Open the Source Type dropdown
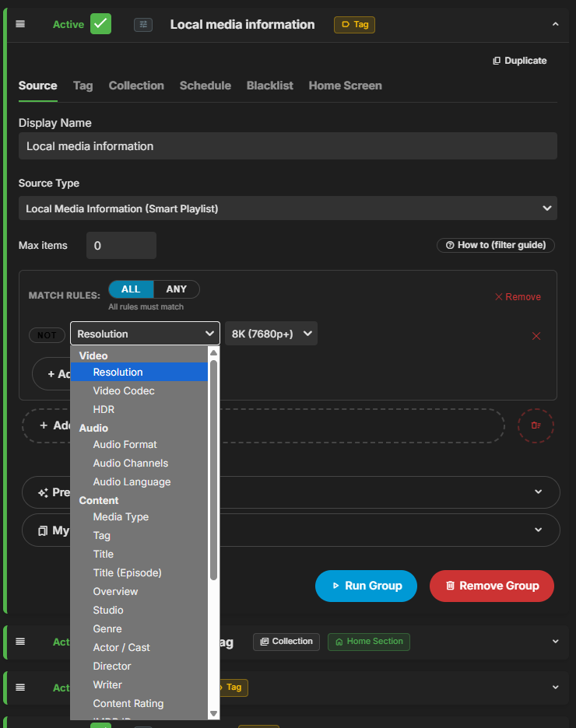 287,208
